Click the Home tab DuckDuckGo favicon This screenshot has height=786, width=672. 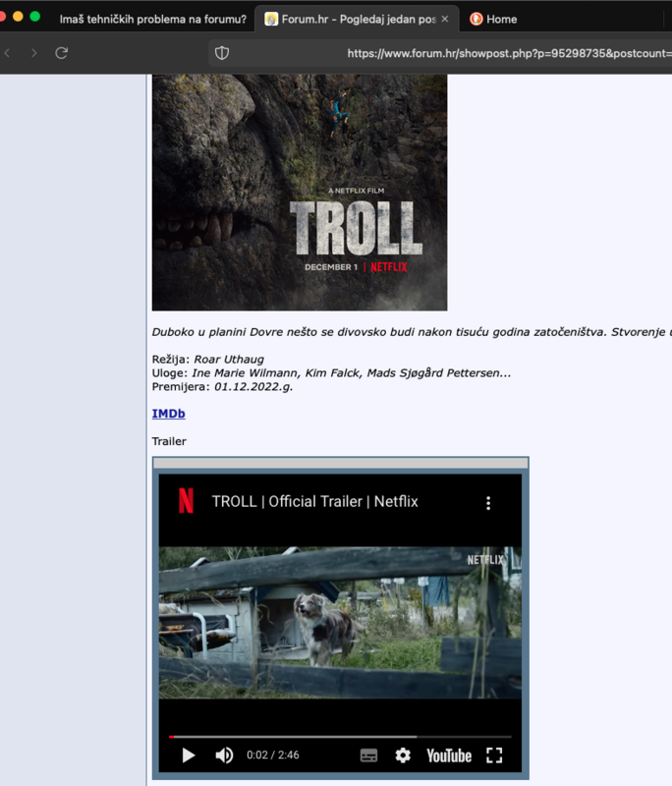(x=476, y=19)
